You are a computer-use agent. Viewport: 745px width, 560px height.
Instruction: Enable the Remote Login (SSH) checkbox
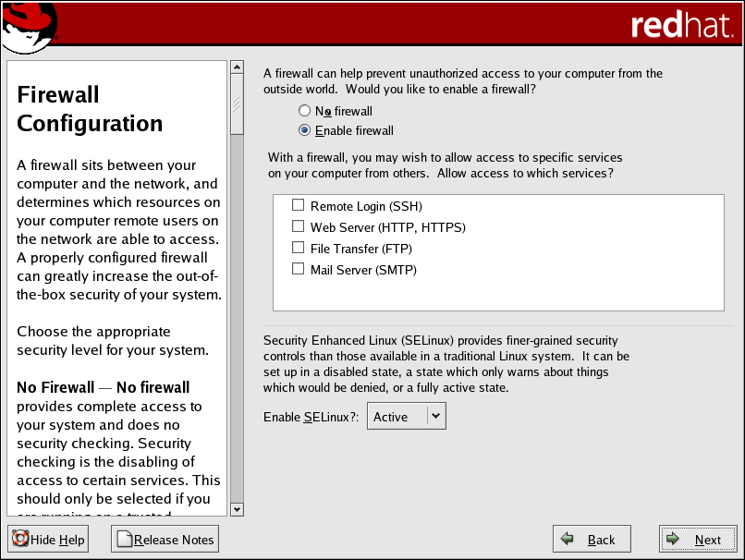[x=298, y=205]
